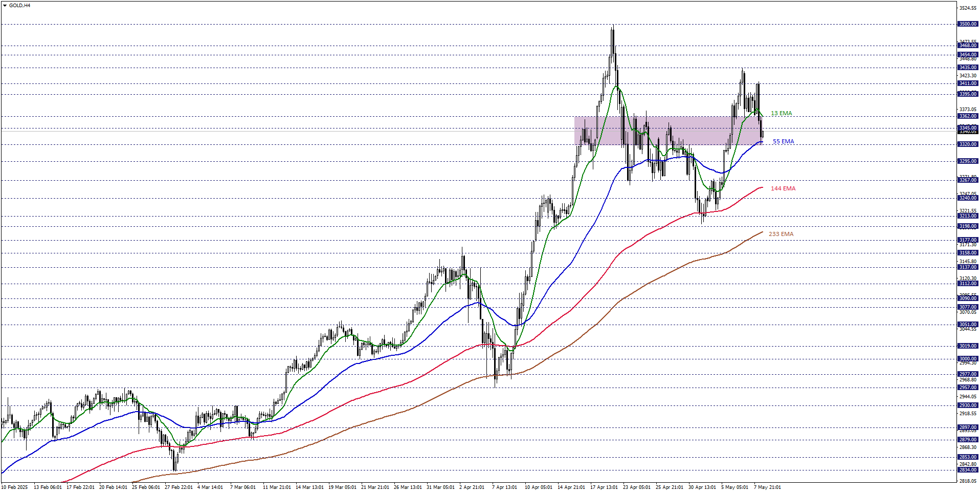Click the 11 Mar 21:01 time label
980x493 pixels.
pyautogui.click(x=277, y=487)
